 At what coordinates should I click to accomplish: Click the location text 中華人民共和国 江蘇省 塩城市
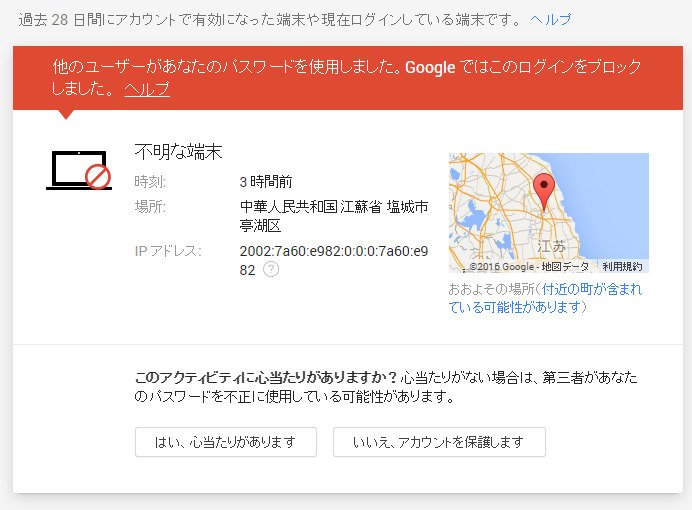pyautogui.click(x=333, y=207)
